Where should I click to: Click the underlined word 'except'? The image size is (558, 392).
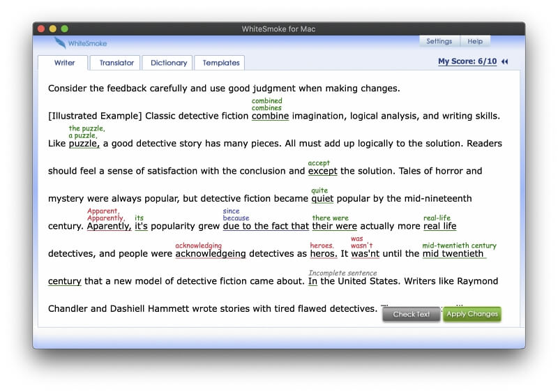[322, 171]
